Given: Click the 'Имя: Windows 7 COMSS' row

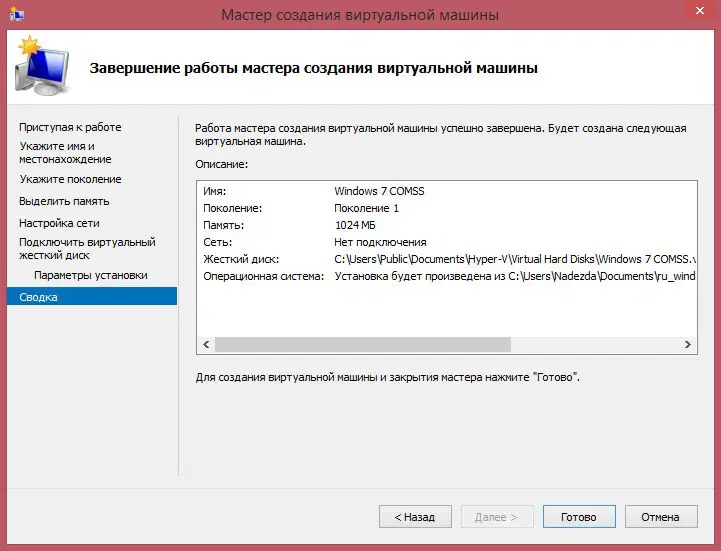Looking at the screenshot, I should 445,191.
